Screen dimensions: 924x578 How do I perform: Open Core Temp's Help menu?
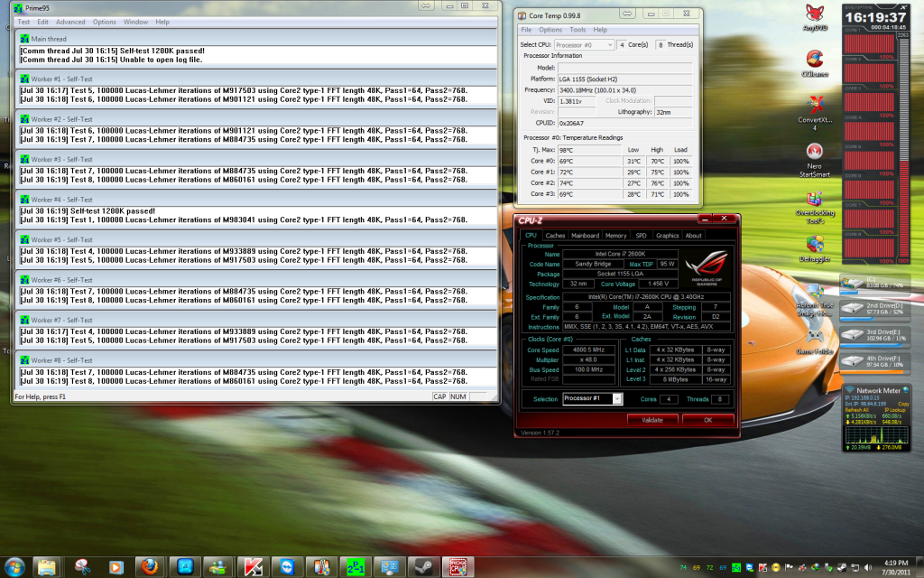[x=600, y=30]
